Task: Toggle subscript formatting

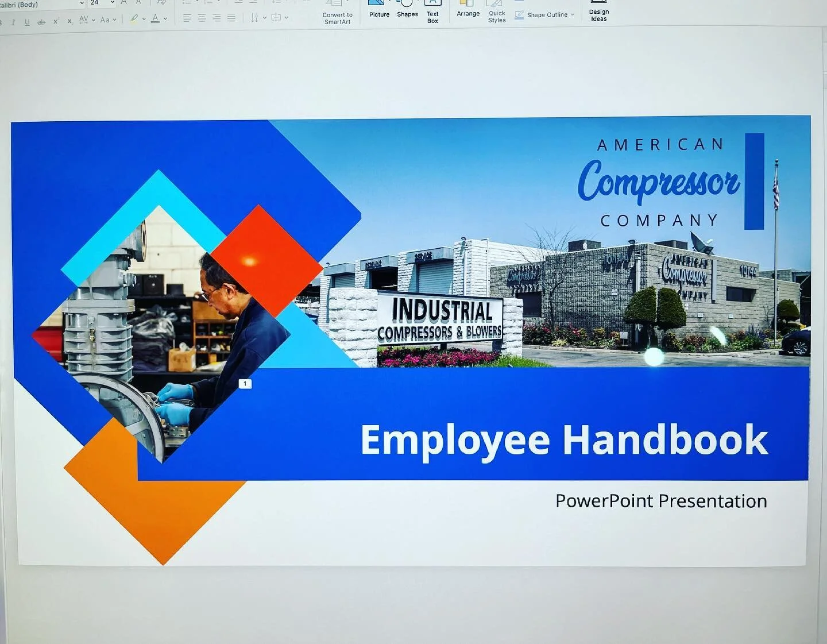Action: pyautogui.click(x=70, y=21)
